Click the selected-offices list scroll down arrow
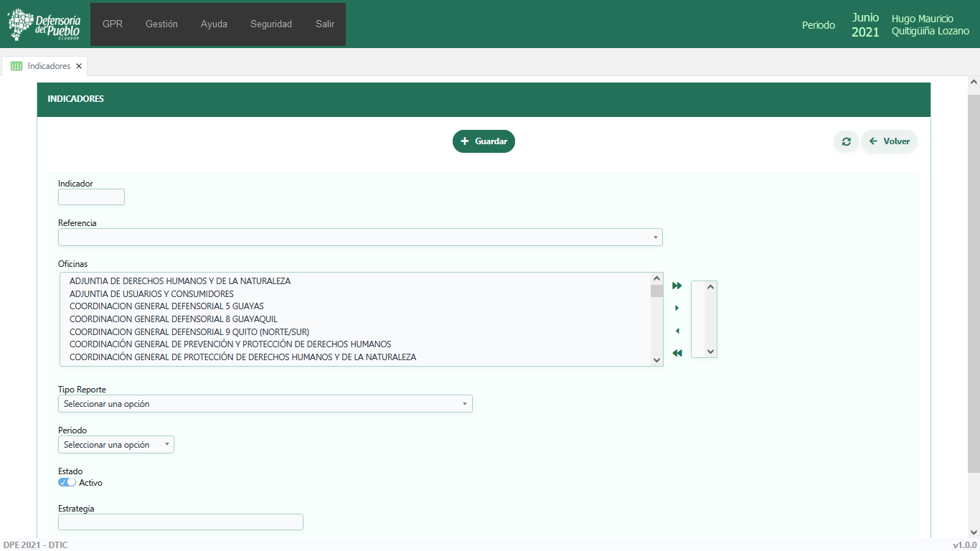 point(711,352)
